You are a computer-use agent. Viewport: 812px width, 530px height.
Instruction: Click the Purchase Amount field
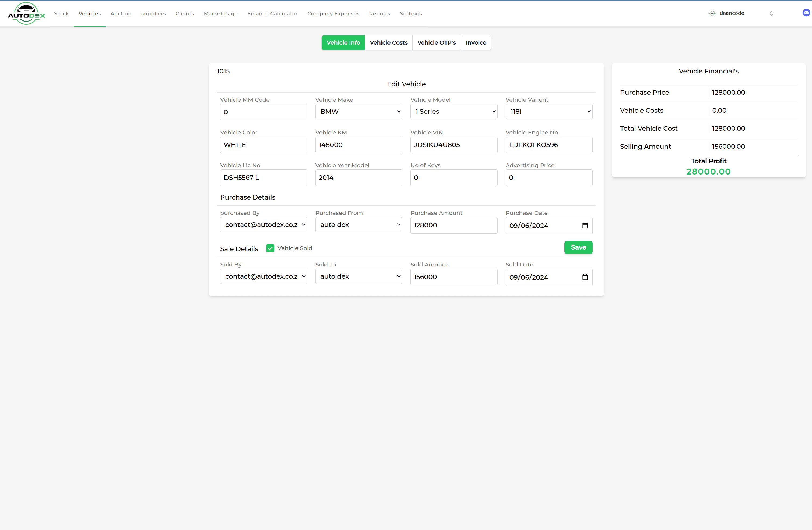pos(454,225)
